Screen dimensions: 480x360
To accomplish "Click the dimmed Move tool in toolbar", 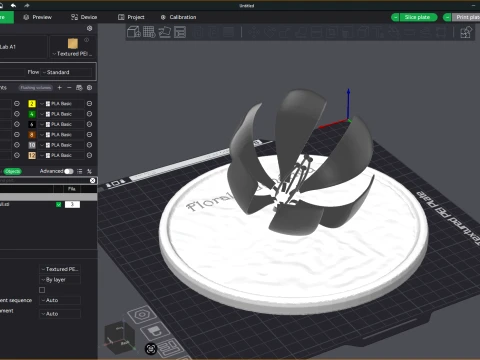I will coord(254,32).
